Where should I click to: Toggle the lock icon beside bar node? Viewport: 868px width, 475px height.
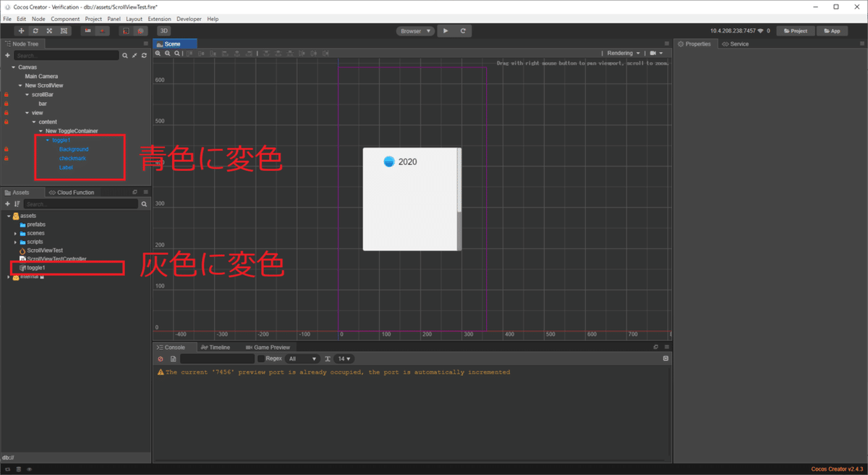(6, 104)
